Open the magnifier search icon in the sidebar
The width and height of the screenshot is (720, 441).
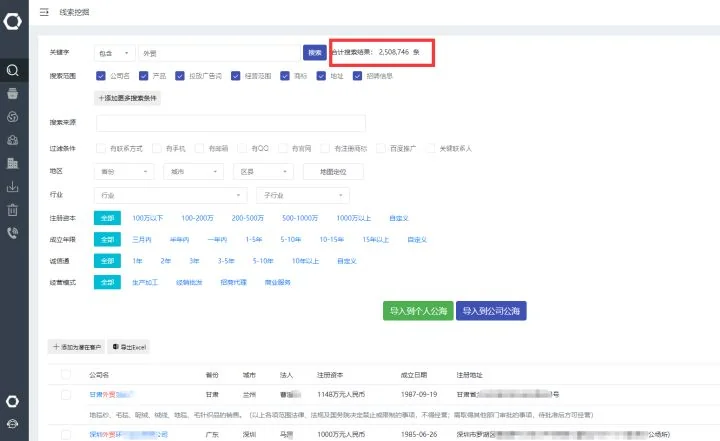(x=13, y=70)
